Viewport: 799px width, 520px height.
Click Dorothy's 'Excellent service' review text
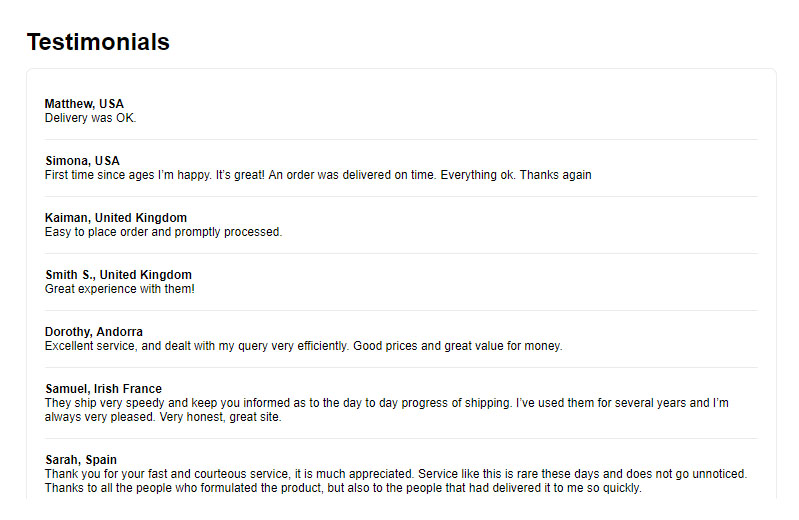(303, 347)
